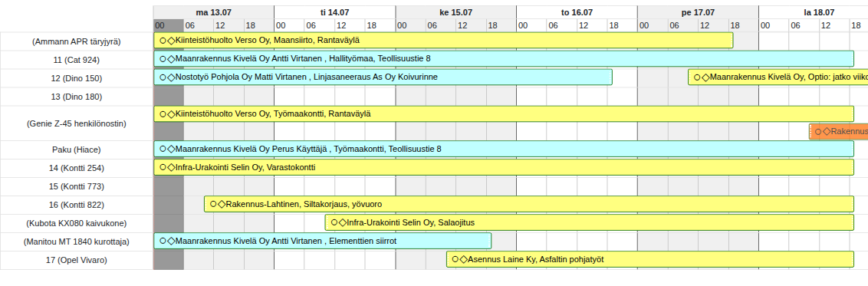Select the 12 (Dino 150) resource row
The width and height of the screenshot is (868, 286).
pos(77,78)
